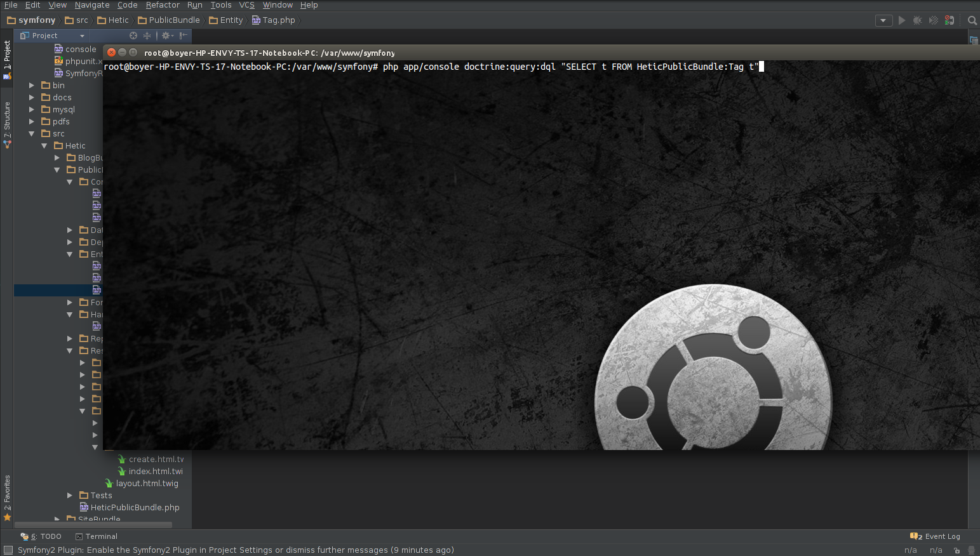Select the mysql folder icon
980x556 pixels.
coord(46,109)
